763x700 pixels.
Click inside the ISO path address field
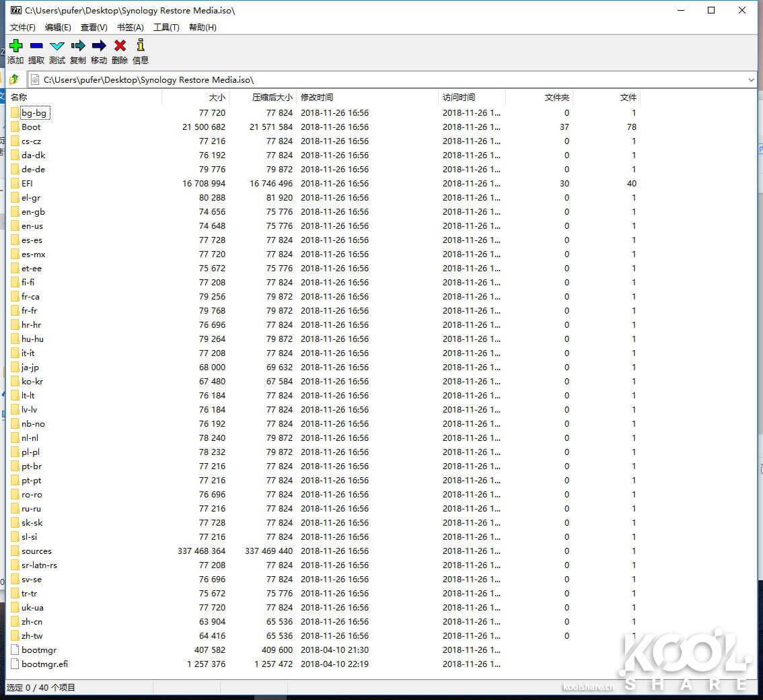tap(390, 80)
